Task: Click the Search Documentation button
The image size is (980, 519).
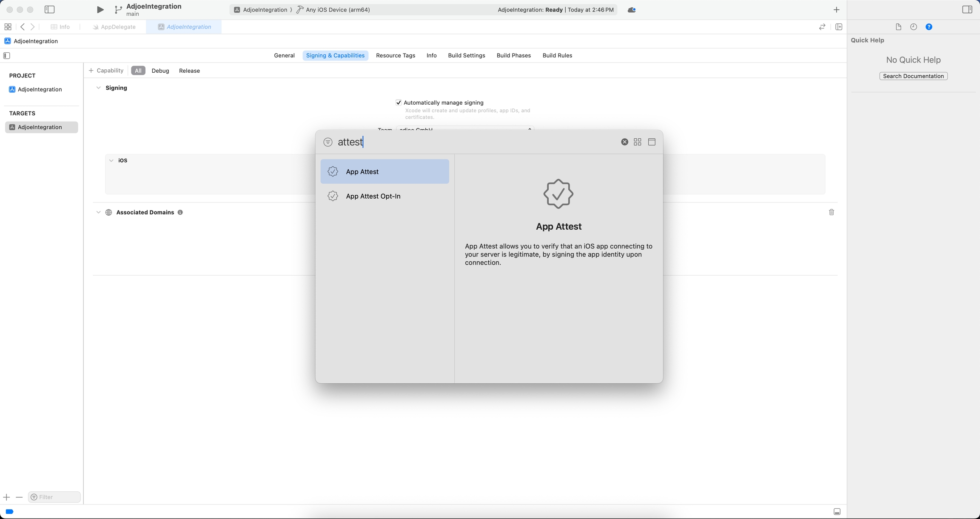Action: 913,76
